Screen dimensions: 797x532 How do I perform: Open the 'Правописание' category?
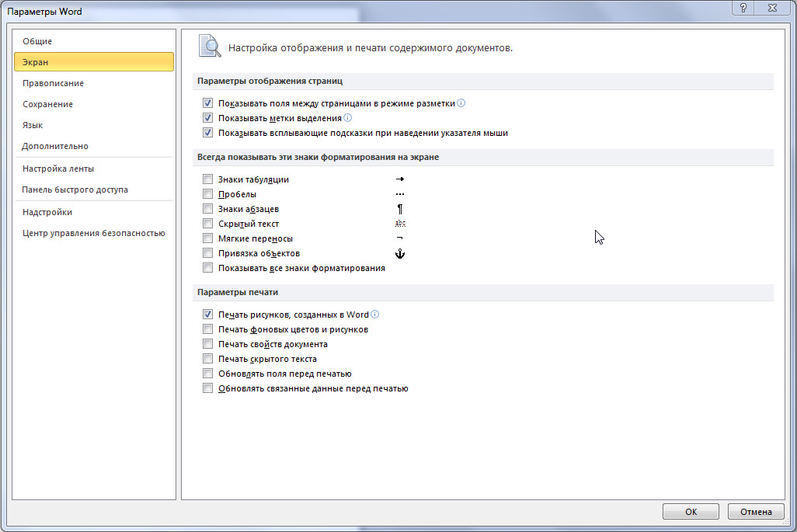(x=94, y=83)
